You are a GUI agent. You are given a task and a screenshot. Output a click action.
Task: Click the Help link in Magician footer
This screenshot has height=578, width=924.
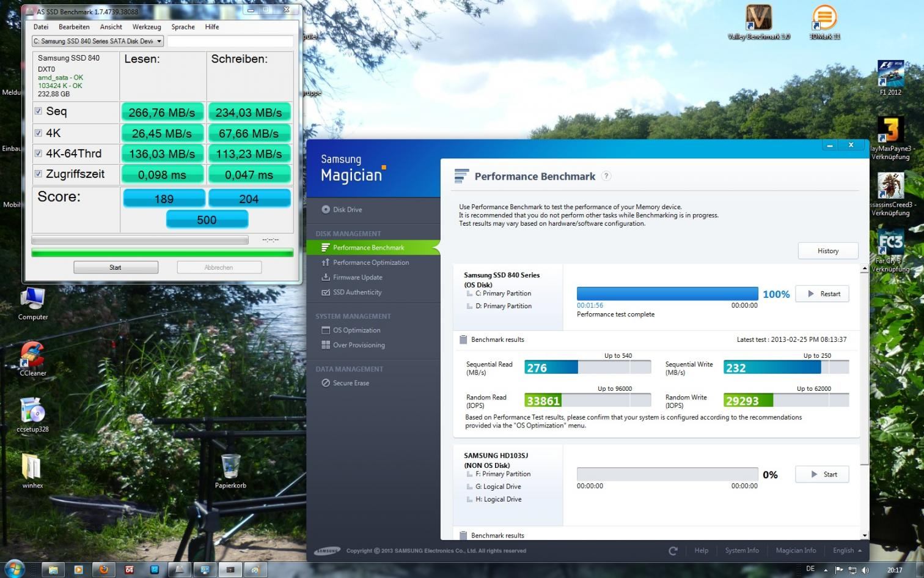701,550
